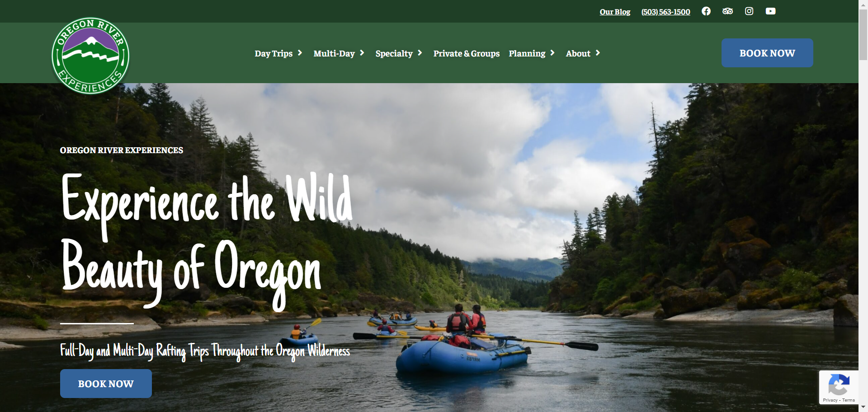Expand the About menu arrow
This screenshot has width=868, height=412.
coord(598,53)
